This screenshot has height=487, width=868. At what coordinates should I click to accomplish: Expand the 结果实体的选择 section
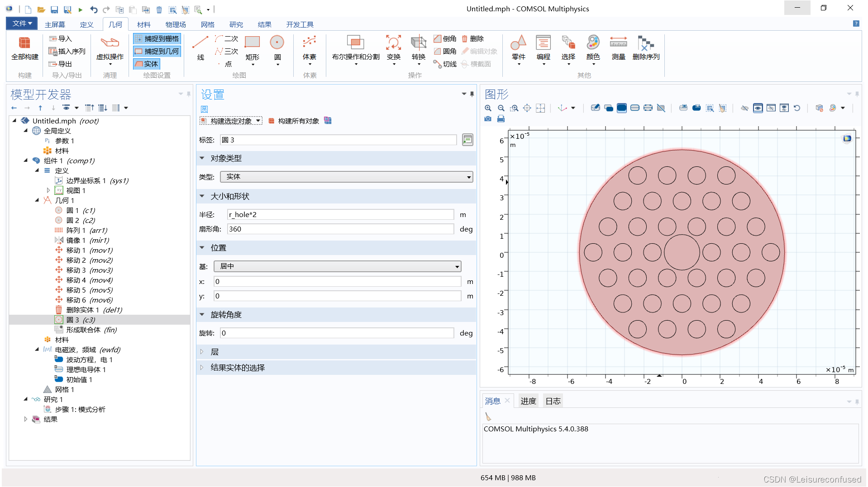(x=202, y=368)
